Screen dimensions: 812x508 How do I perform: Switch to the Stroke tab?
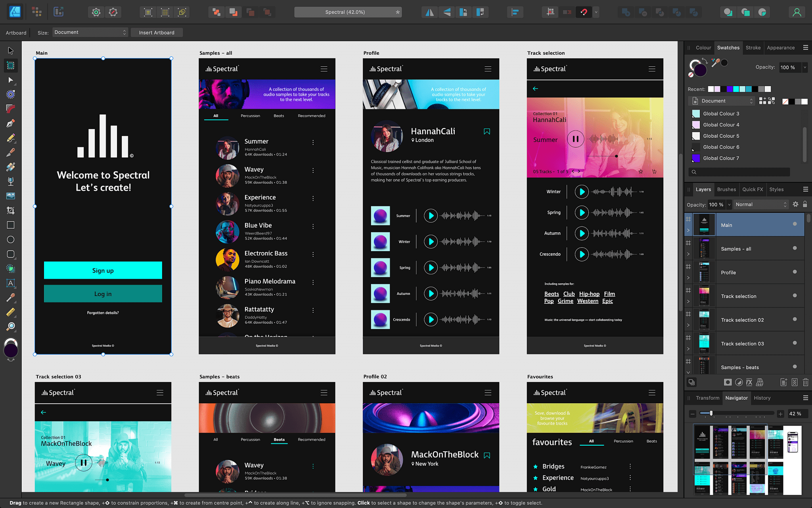[753, 48]
